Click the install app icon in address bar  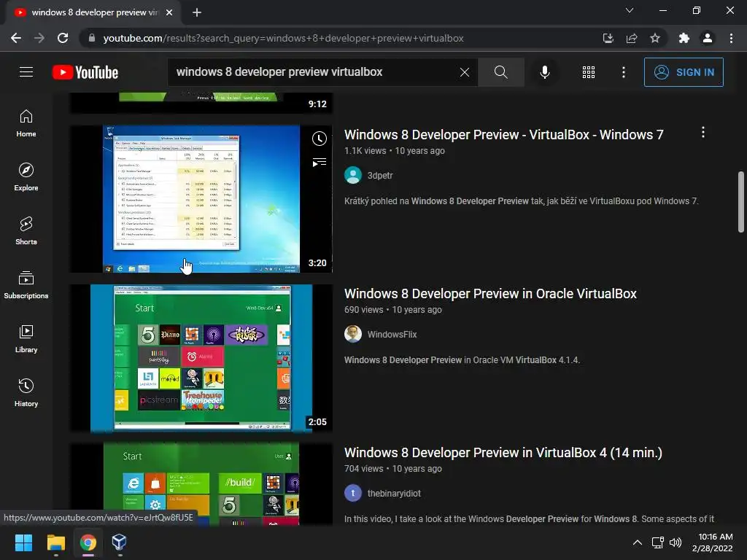pos(608,38)
